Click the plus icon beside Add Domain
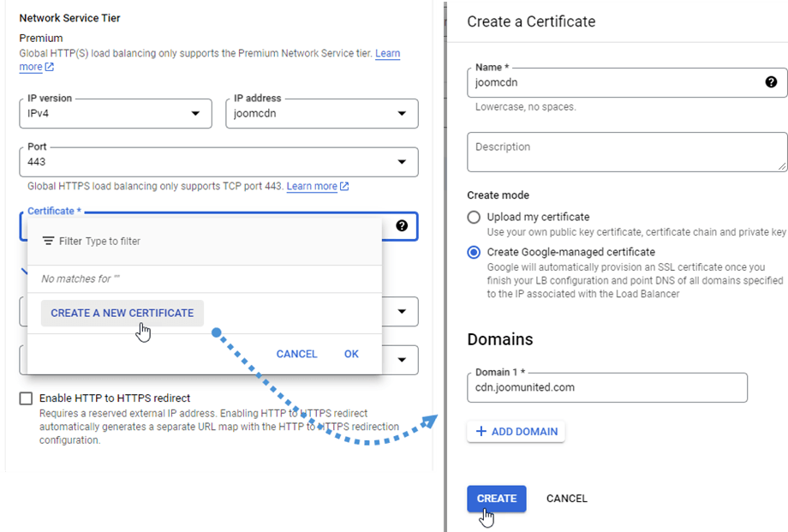 tap(481, 432)
